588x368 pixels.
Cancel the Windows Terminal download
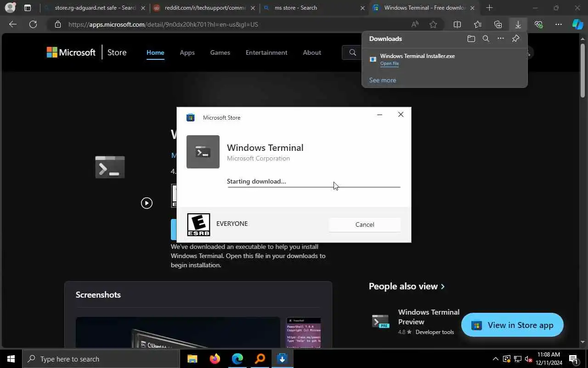coord(365,224)
